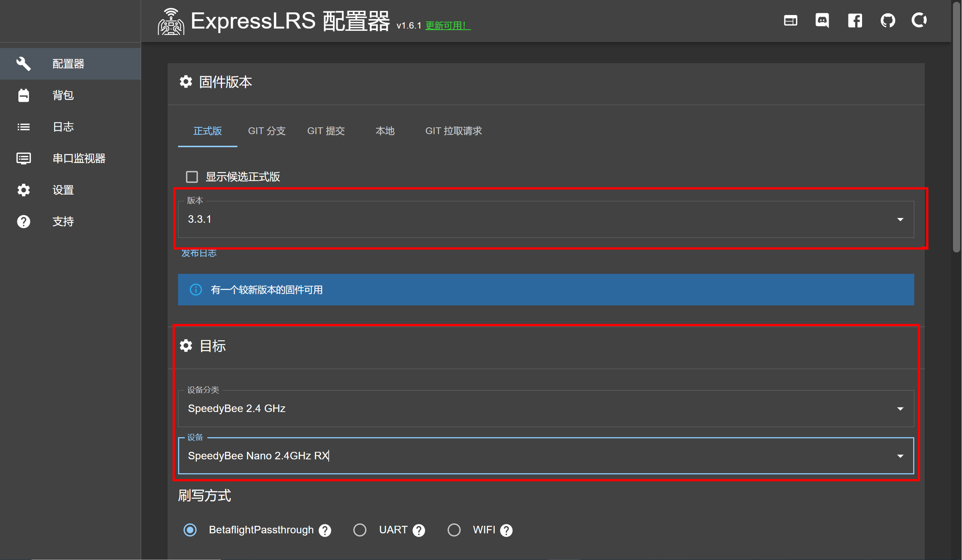Click the info icon in firmware notice
The width and height of the screenshot is (962, 560).
coord(196,290)
